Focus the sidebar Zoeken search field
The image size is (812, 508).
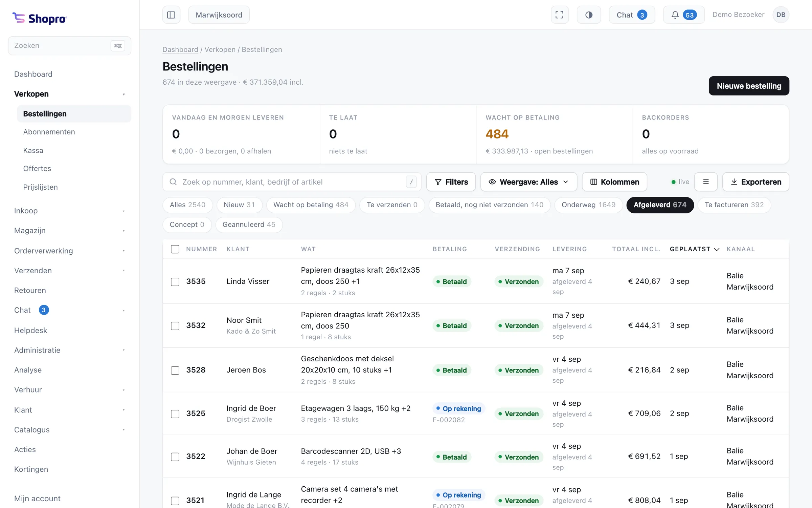pyautogui.click(x=70, y=46)
